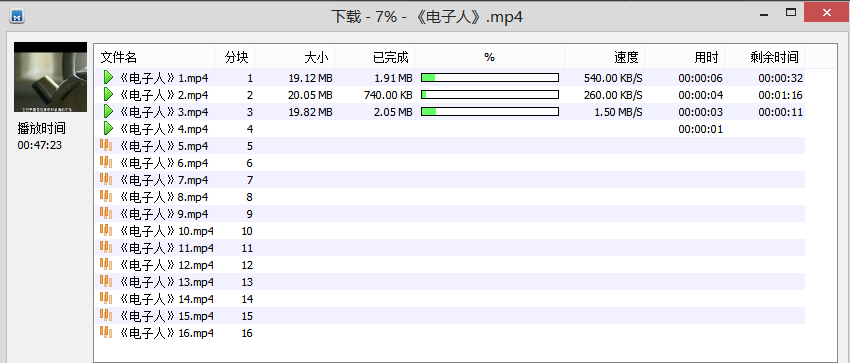This screenshot has width=850, height=363.
Task: Click the pending icon of 《电子人》11.mp4
Action: point(106,248)
